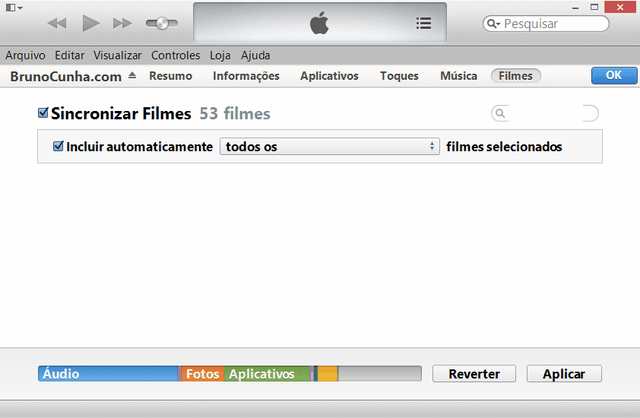This screenshot has width=640, height=418.
Task: Open the search magnifier options dropdown
Action: point(493,24)
